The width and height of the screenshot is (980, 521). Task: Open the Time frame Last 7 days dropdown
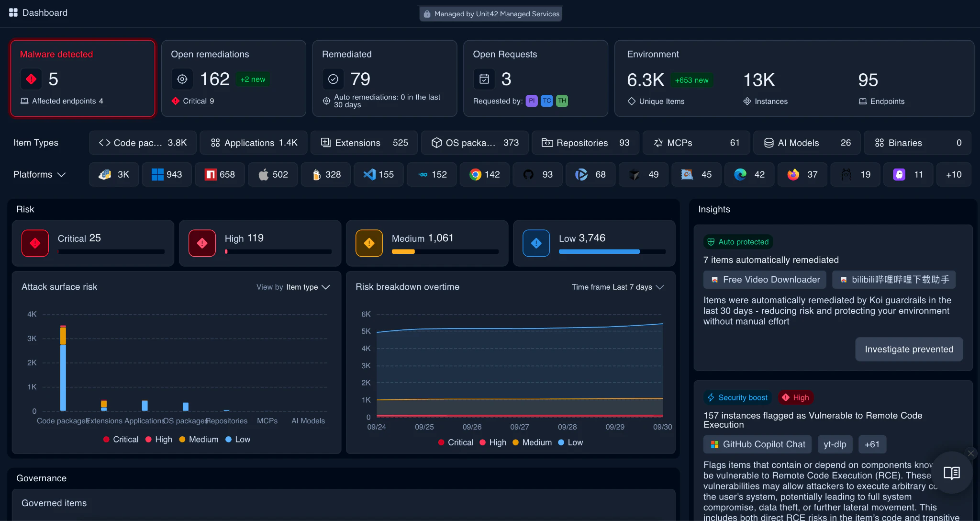click(x=618, y=287)
